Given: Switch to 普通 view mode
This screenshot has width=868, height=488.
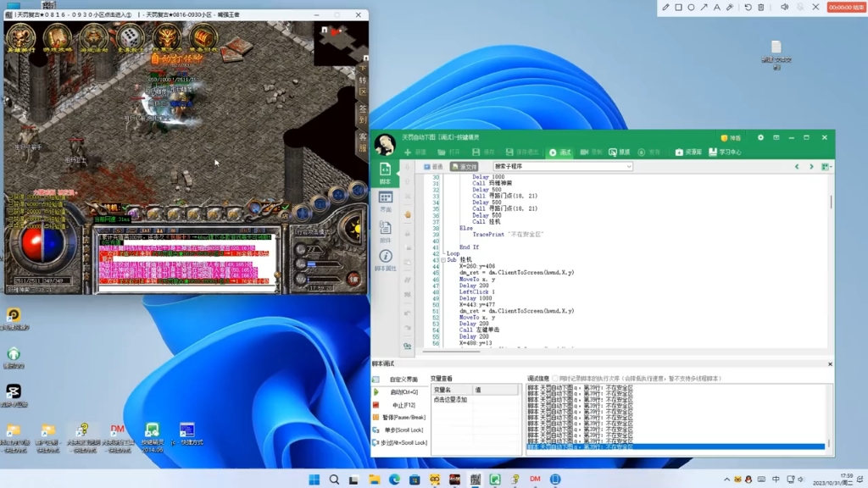Looking at the screenshot, I should [433, 167].
